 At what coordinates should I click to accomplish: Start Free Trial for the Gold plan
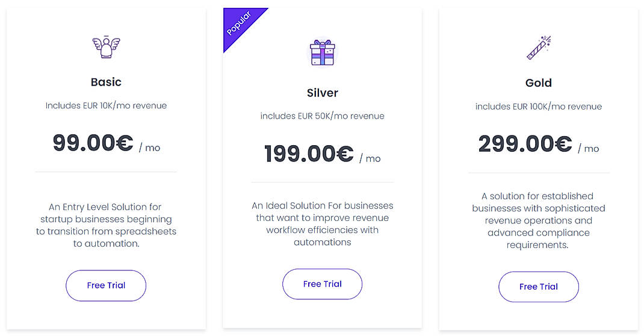[539, 287]
